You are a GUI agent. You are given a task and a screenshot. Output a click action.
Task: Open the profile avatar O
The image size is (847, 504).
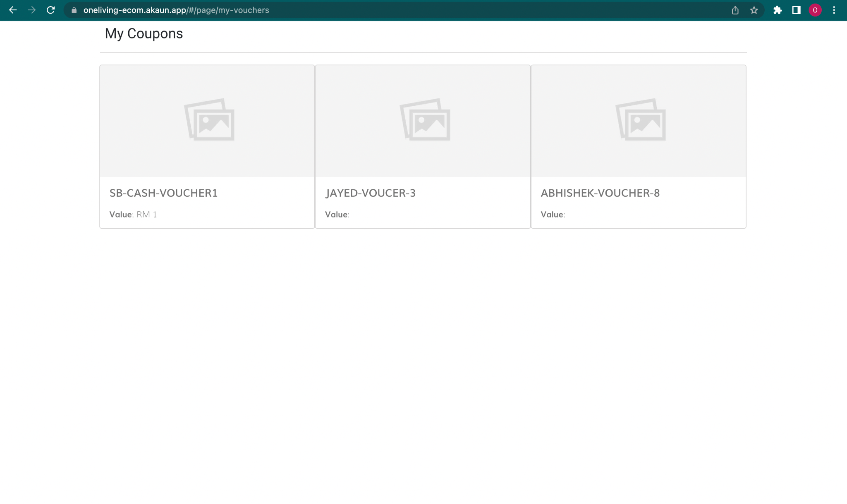coord(815,10)
